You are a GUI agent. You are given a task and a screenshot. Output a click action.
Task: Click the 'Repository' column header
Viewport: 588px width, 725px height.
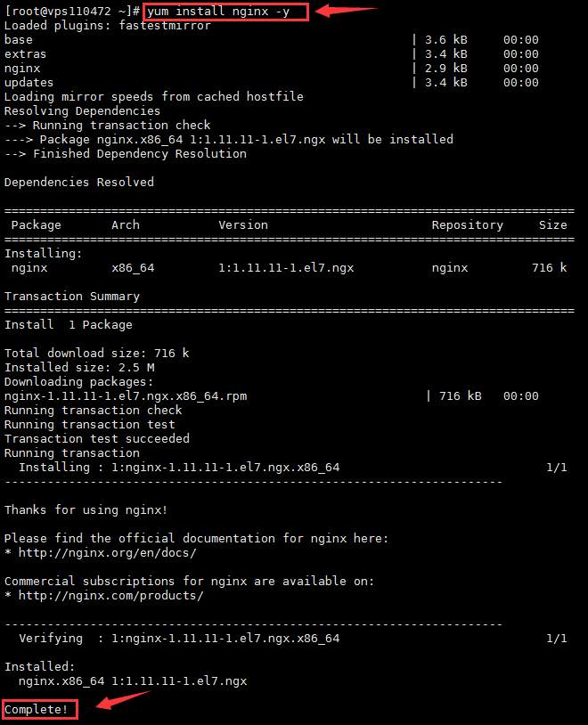point(468,225)
